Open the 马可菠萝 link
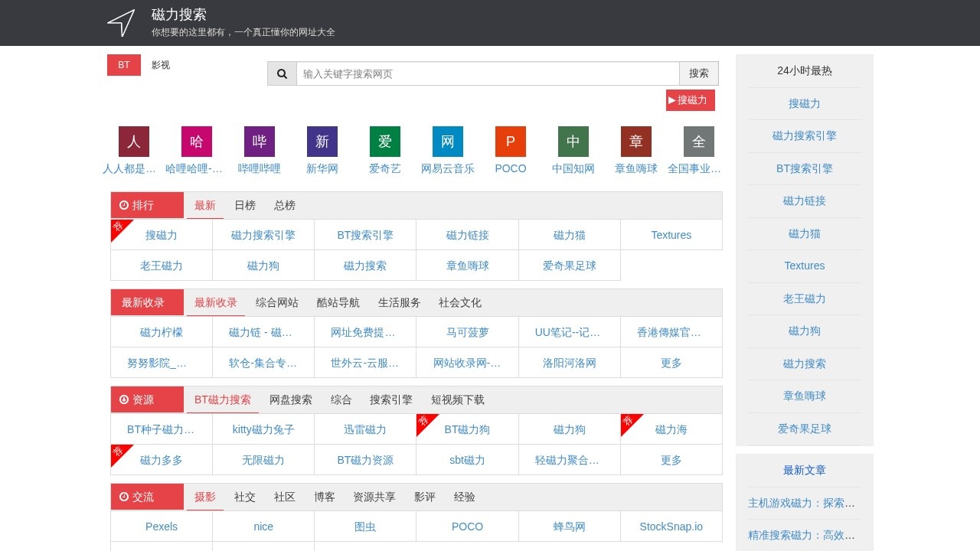The height and width of the screenshot is (551, 980). 468,332
